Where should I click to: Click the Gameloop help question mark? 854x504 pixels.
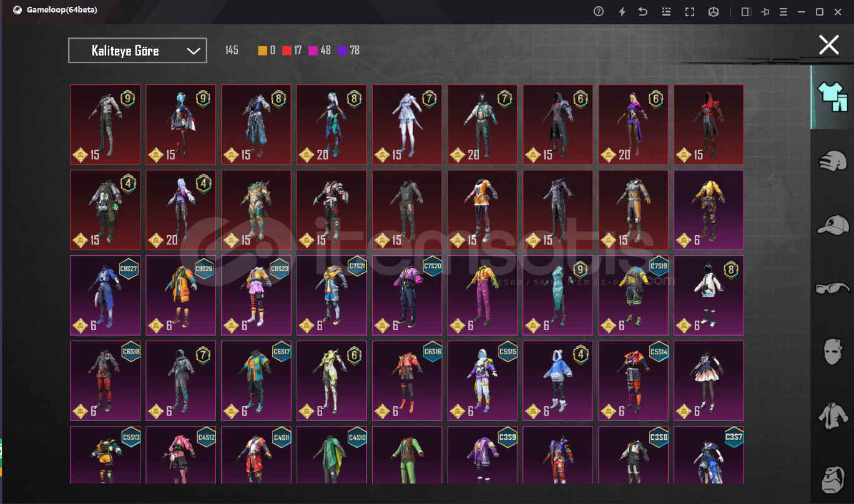click(599, 12)
